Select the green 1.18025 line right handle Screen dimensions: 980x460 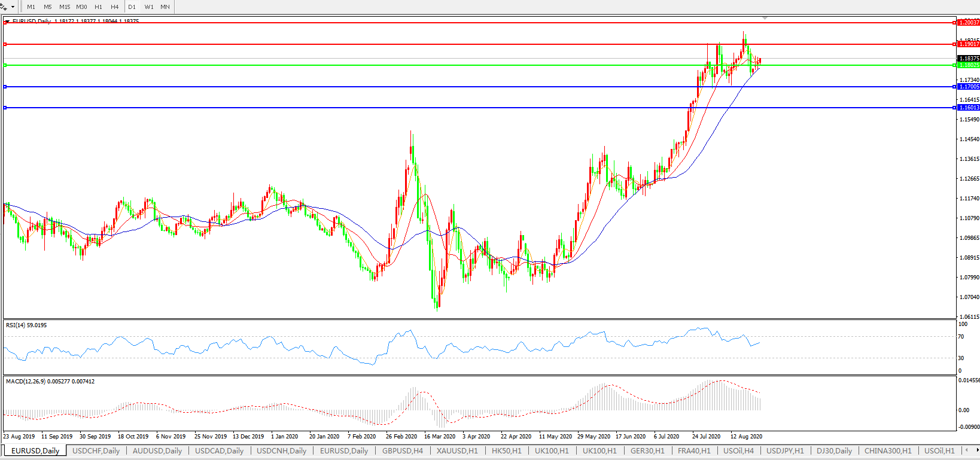[954, 65]
